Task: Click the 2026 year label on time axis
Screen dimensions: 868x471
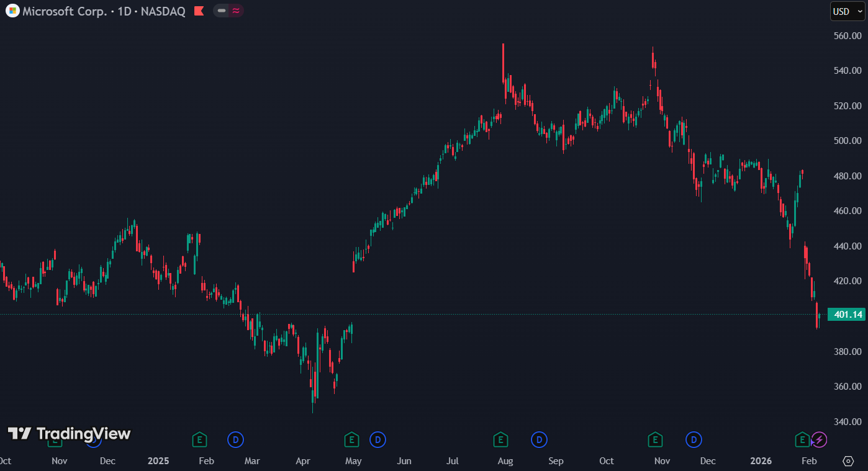Action: click(x=761, y=461)
